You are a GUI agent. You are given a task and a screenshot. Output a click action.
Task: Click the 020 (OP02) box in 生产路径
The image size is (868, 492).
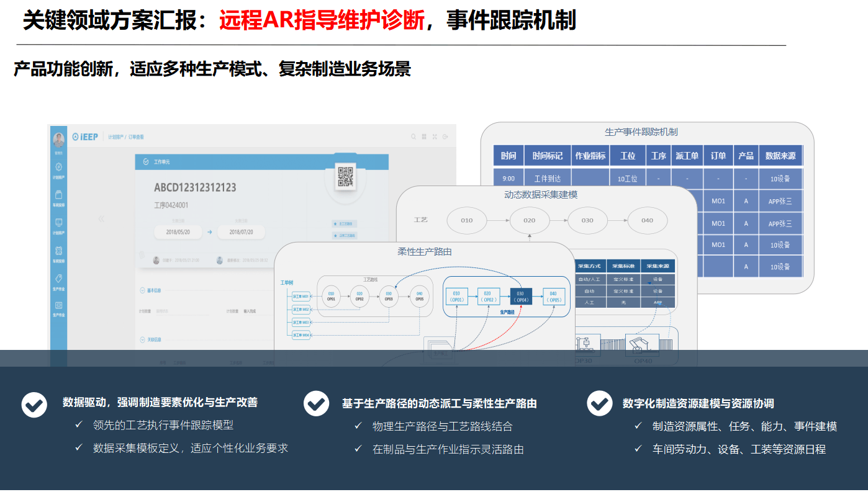[x=488, y=296]
